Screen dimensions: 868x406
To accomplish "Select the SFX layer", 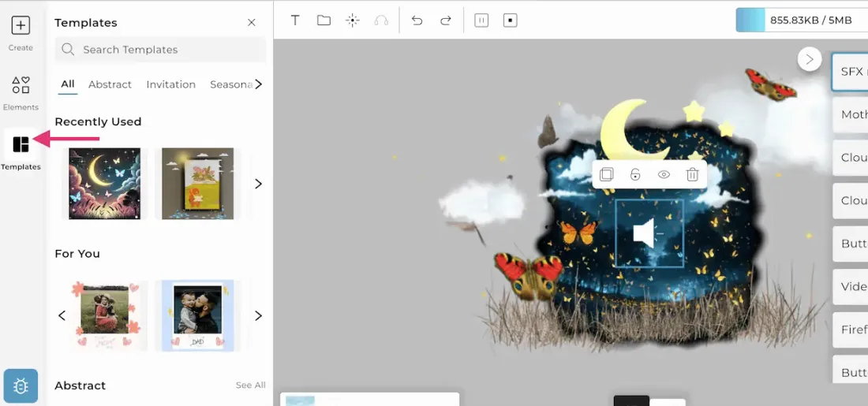I will (850, 72).
